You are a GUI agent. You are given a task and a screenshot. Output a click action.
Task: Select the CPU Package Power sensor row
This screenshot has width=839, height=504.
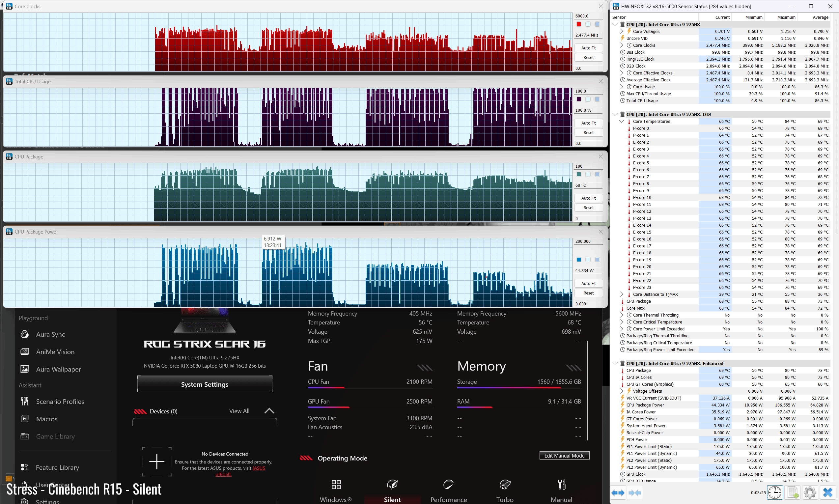coord(721,405)
